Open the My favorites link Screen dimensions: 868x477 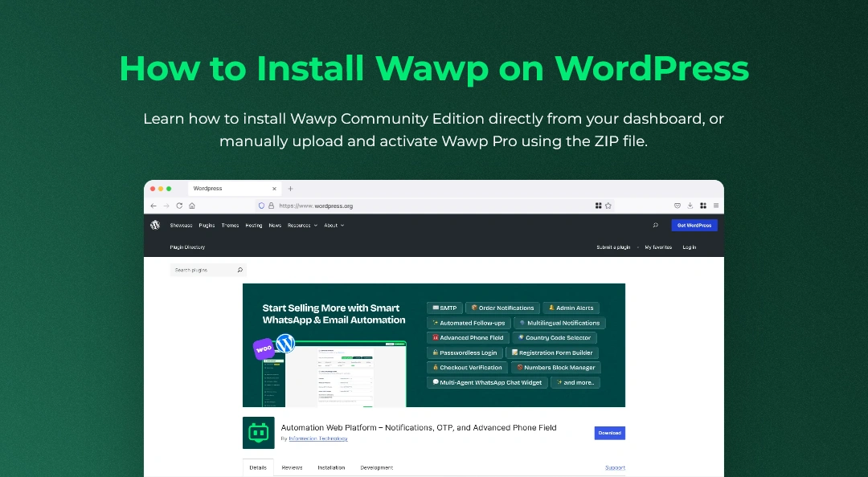coord(658,247)
